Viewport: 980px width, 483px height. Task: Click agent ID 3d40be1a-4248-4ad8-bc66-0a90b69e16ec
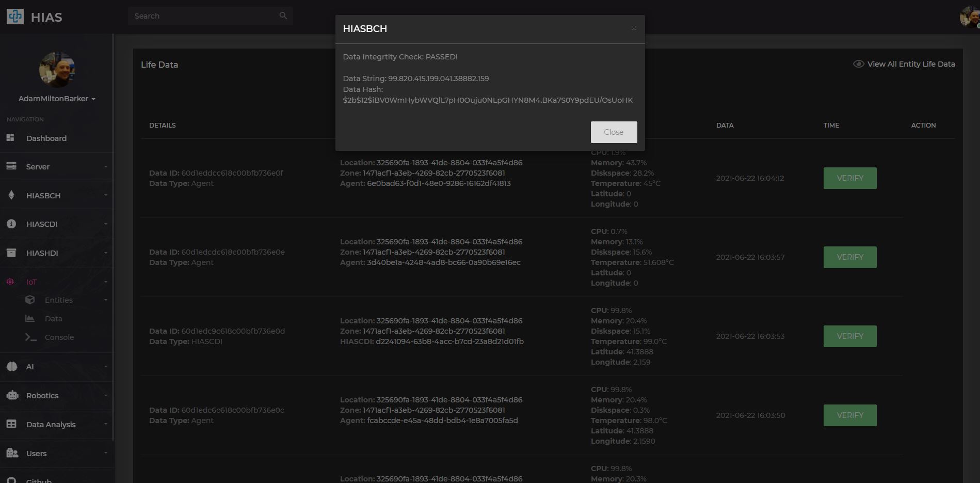pyautogui.click(x=443, y=262)
